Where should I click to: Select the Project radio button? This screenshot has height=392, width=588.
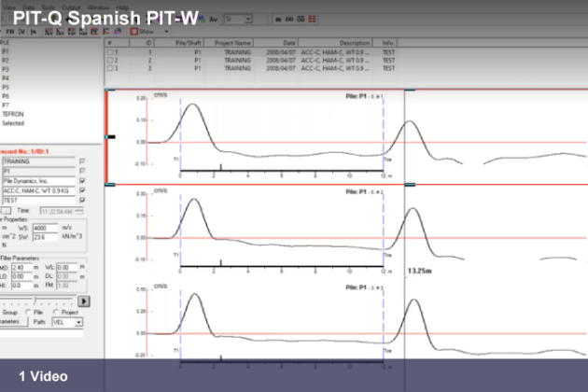(x=56, y=312)
